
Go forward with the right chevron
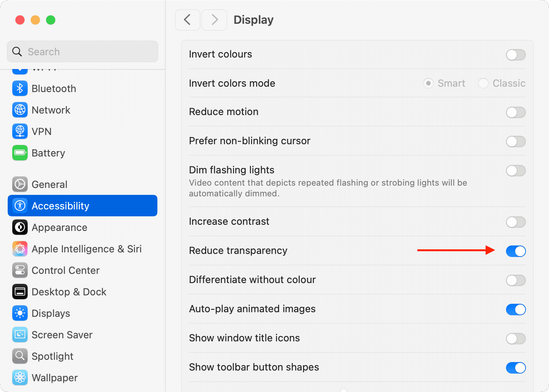214,20
